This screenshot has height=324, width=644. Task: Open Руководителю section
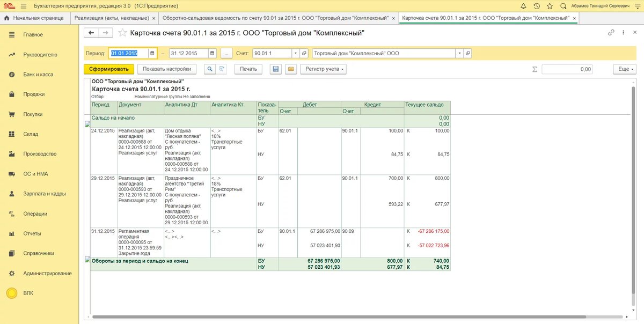pyautogui.click(x=40, y=55)
